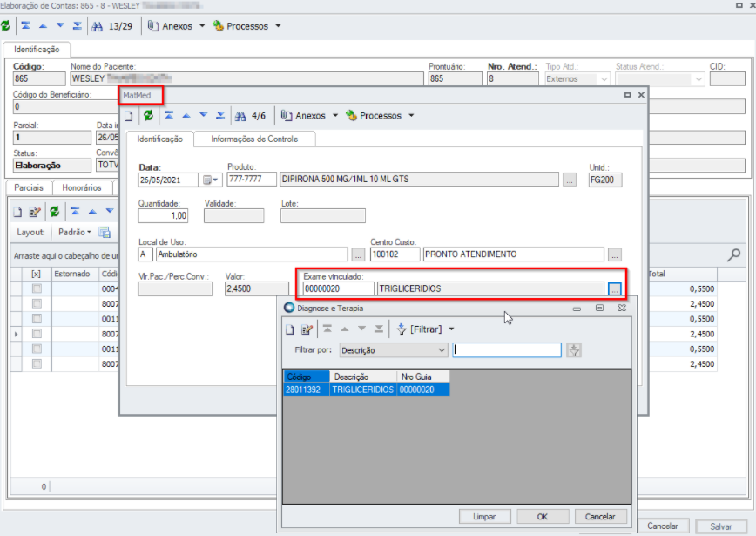Viewport: 756px width, 536px height.
Task: Select Identificação tab in MatMed window
Action: tap(160, 139)
